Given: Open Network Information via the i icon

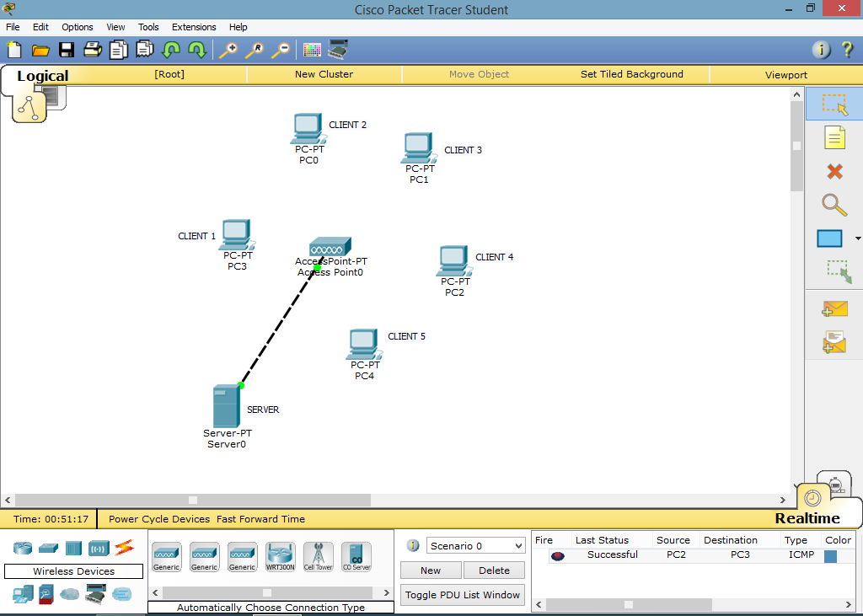Looking at the screenshot, I should [x=821, y=50].
